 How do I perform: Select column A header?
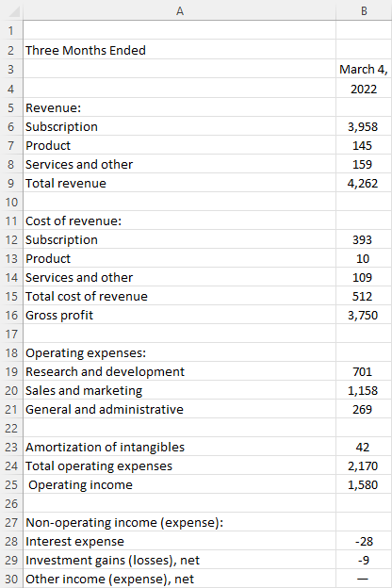click(x=179, y=11)
